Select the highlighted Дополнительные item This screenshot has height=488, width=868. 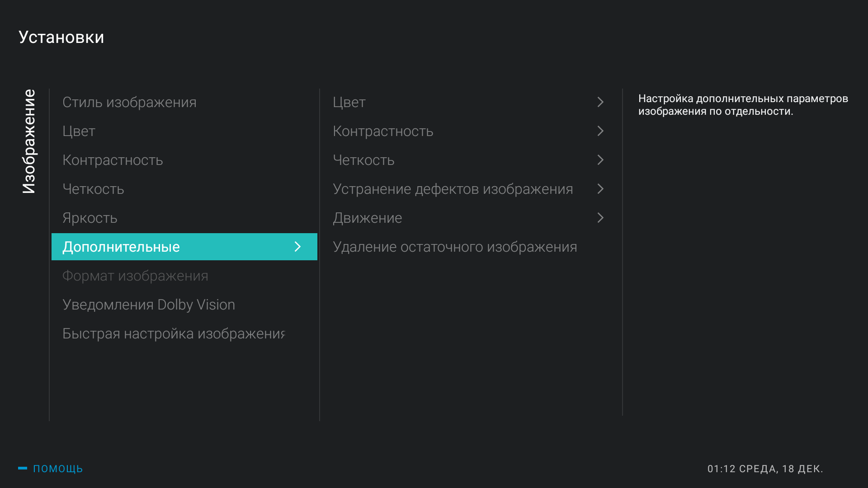(121, 247)
